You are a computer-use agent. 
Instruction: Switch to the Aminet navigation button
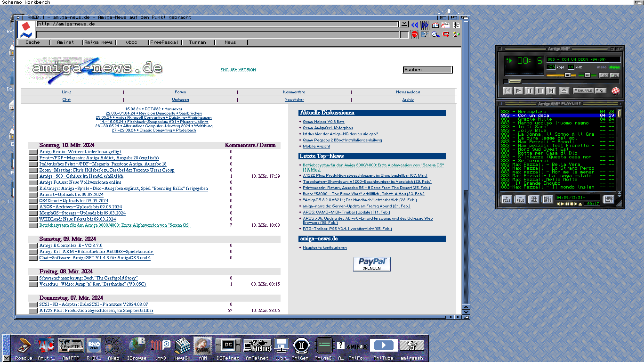(66, 41)
